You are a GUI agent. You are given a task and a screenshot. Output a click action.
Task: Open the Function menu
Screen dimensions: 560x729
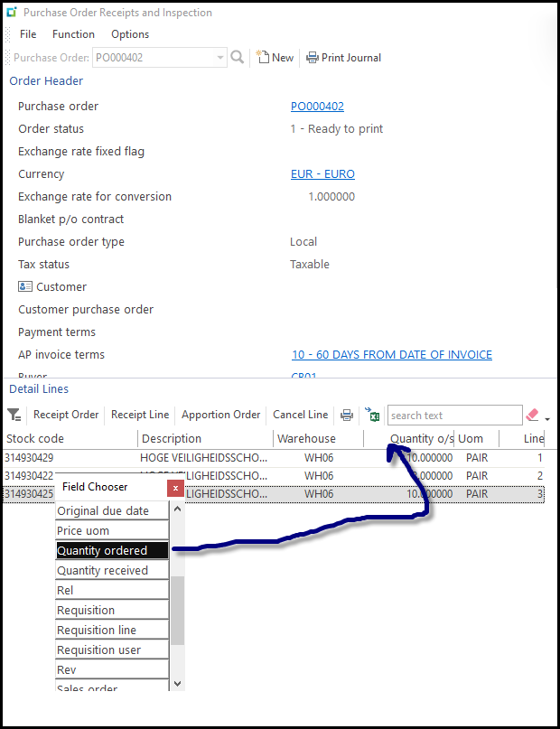(73, 34)
